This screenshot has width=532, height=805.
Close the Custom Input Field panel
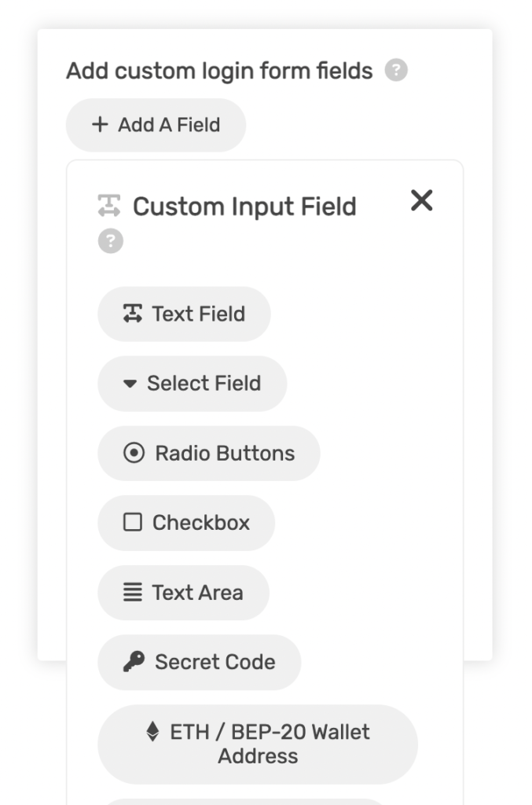(x=422, y=200)
